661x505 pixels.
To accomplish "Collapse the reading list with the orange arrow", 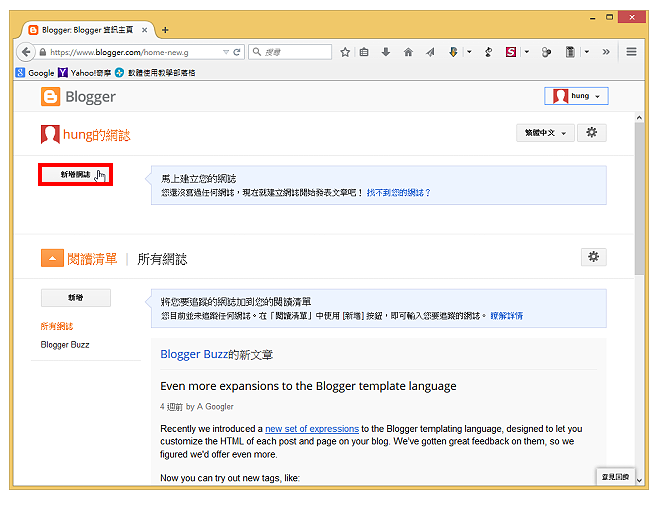I will pos(52,258).
